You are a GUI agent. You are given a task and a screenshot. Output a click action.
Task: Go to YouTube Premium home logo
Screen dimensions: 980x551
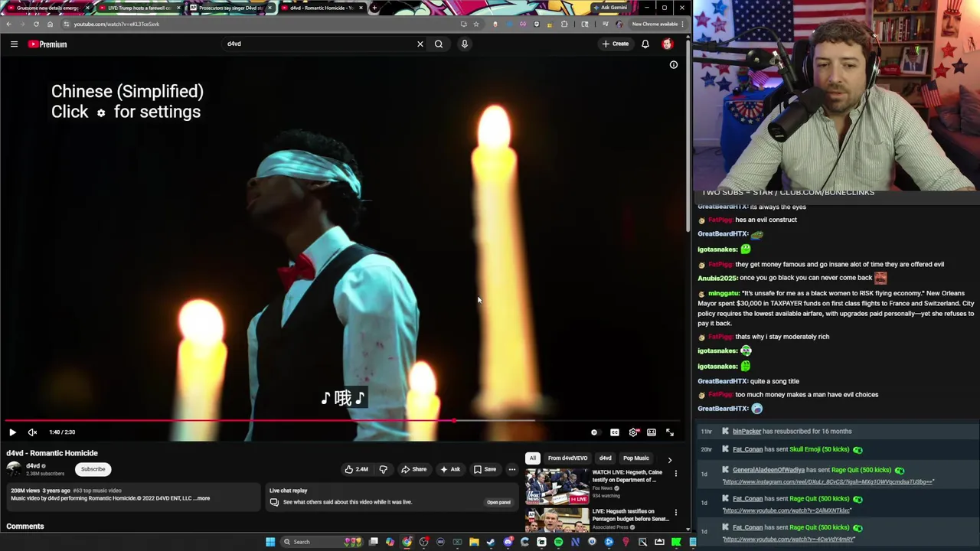click(x=48, y=44)
